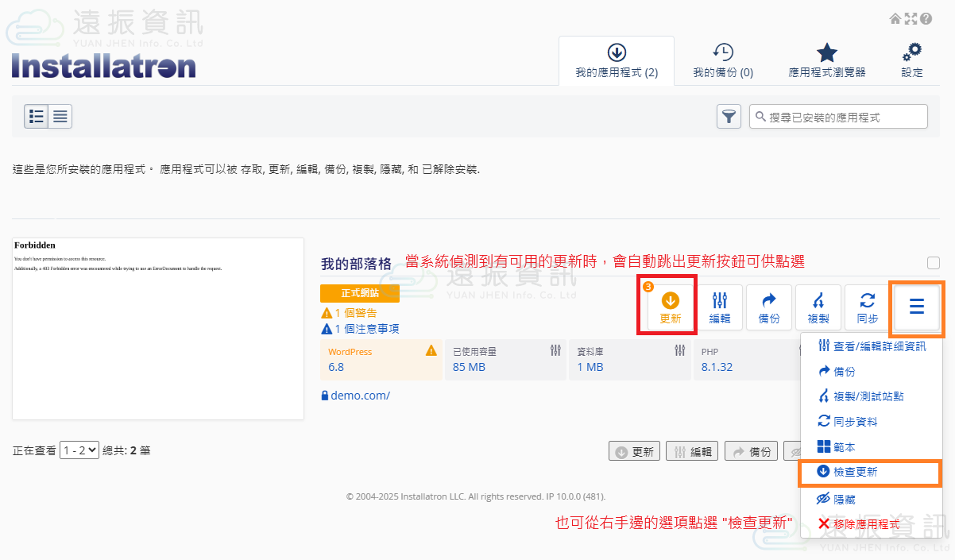The width and height of the screenshot is (955, 560).
Task: Open the 1 - 2 pagination dropdown
Action: [x=79, y=450]
